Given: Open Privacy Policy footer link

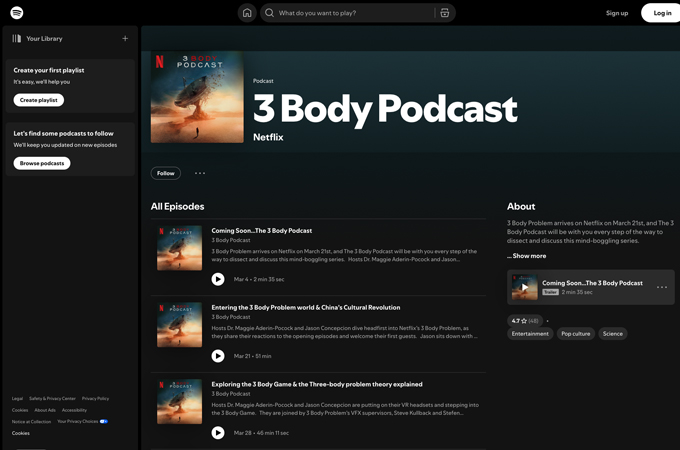Looking at the screenshot, I should [95, 398].
